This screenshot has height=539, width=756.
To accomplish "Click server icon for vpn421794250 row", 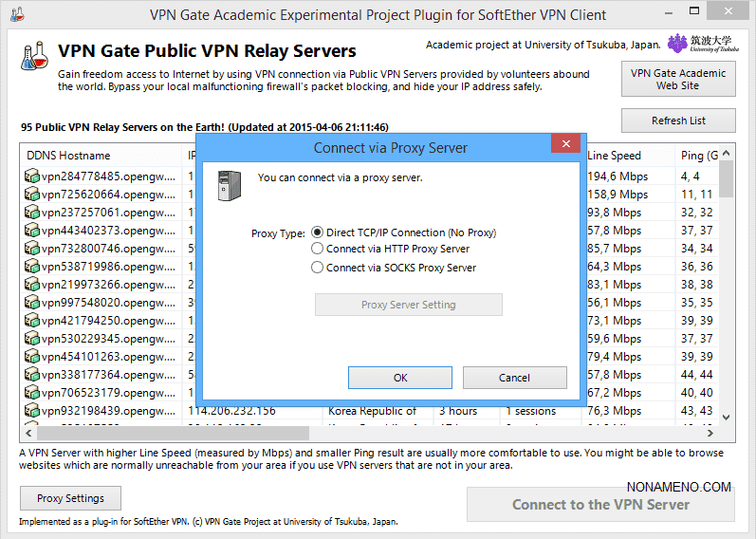I will 32,321.
